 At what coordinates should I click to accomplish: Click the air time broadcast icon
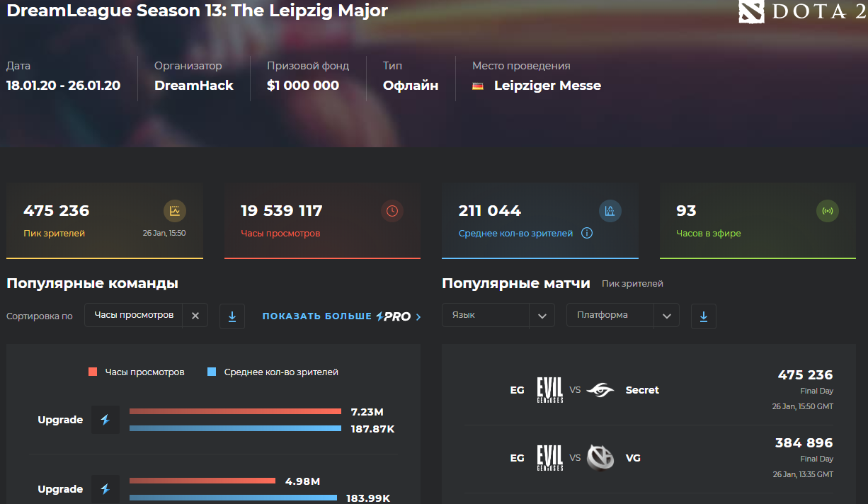(827, 211)
